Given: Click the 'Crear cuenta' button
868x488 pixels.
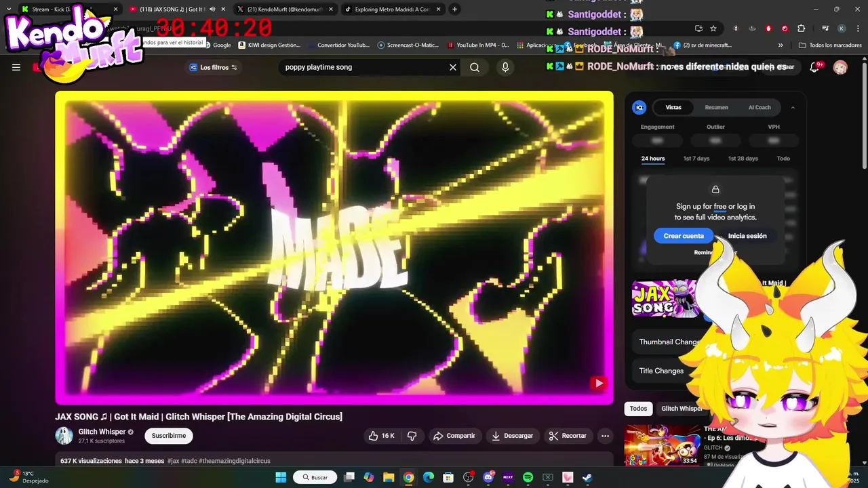Looking at the screenshot, I should click(x=684, y=236).
